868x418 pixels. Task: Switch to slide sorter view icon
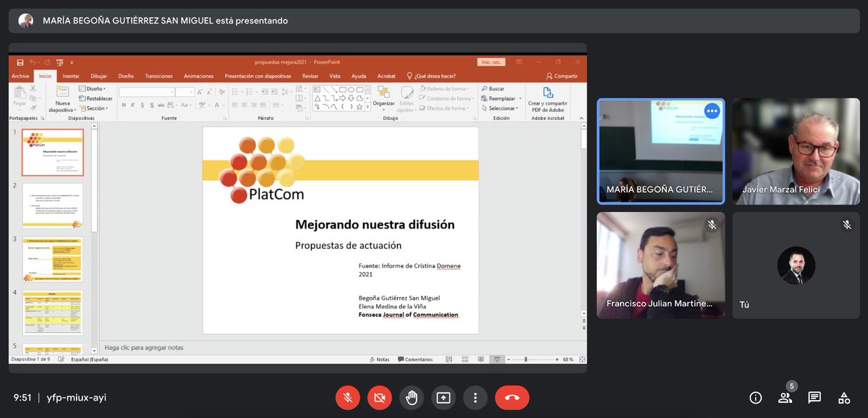point(464,359)
